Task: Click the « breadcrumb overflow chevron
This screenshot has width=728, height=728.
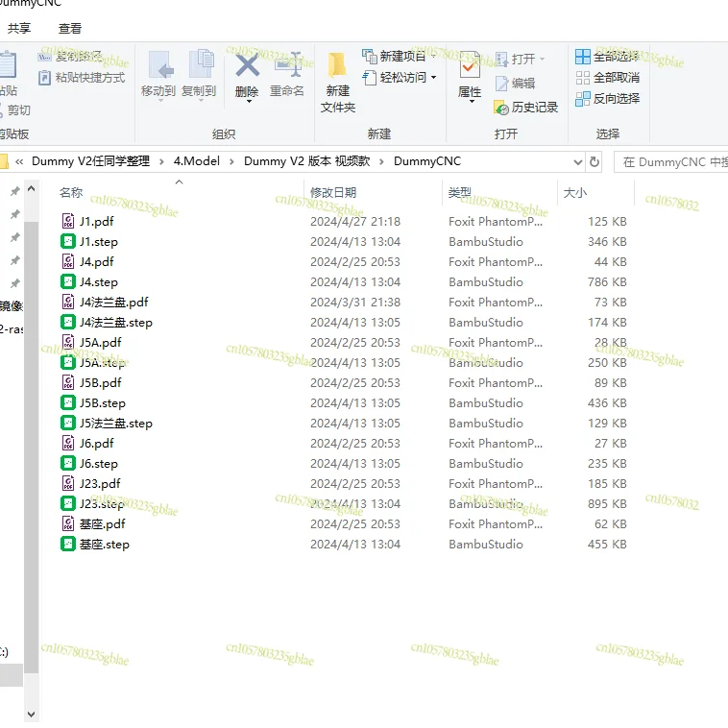Action: (x=19, y=161)
